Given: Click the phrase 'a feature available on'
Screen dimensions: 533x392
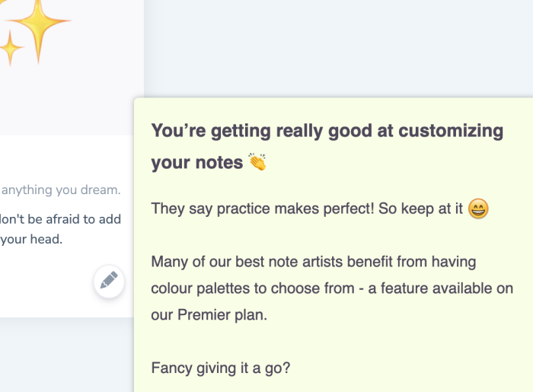Looking at the screenshot, I should point(441,288).
